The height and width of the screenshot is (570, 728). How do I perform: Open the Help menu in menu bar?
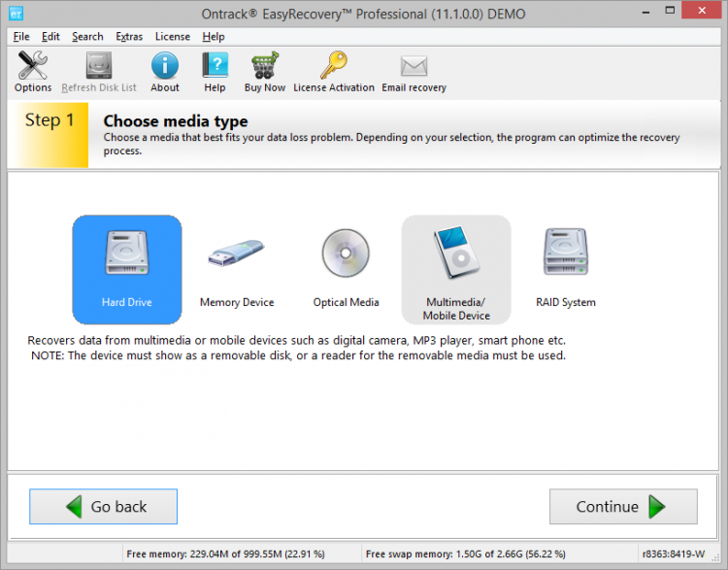[214, 37]
